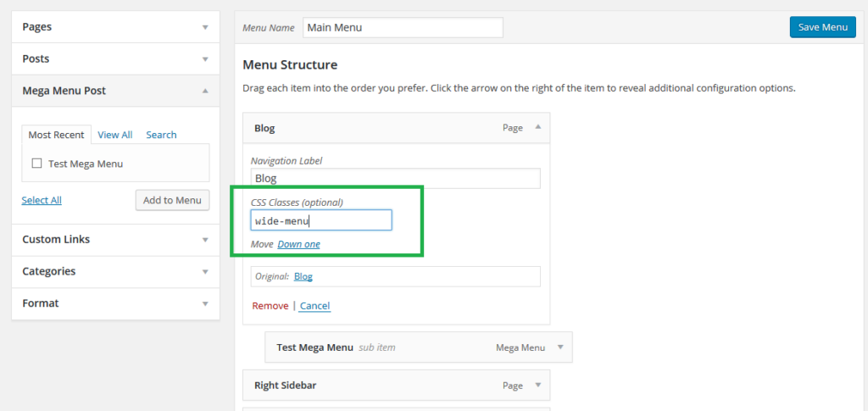Focus the CSS Classes input field

click(x=322, y=220)
